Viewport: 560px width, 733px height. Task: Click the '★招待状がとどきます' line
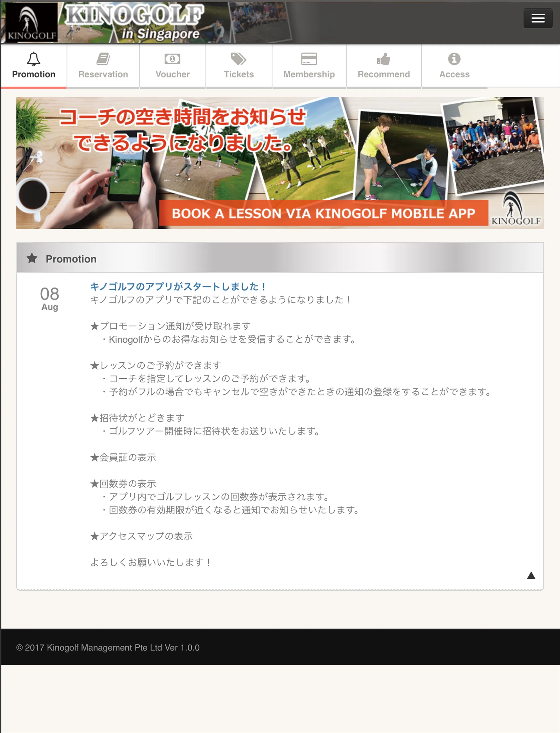point(137,418)
